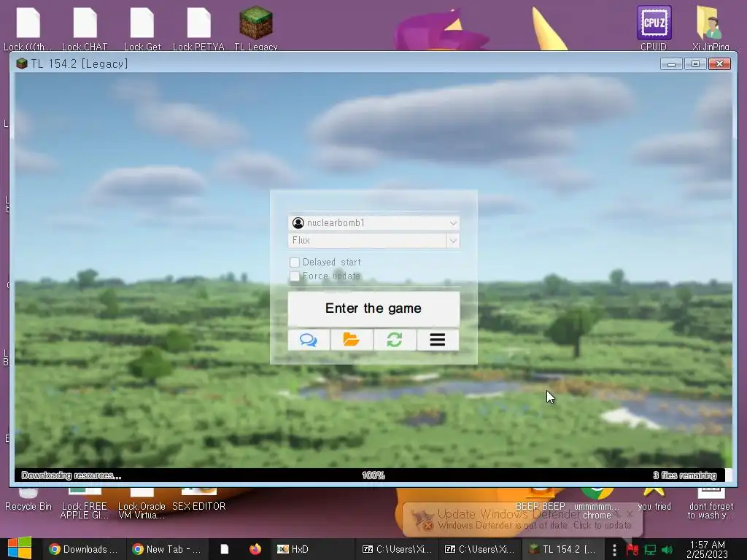Screen dimensions: 747x560
Task: Minimize the TL Legacy window
Action: tap(671, 64)
